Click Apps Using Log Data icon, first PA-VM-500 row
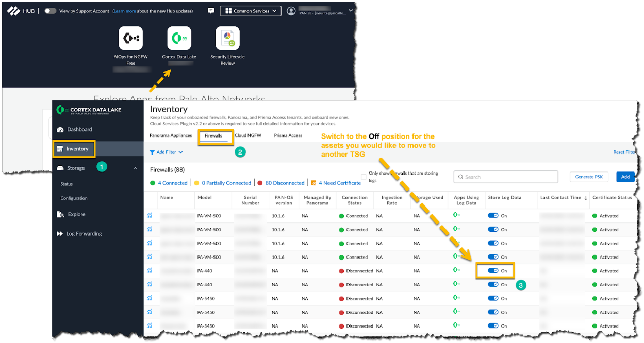 (457, 216)
